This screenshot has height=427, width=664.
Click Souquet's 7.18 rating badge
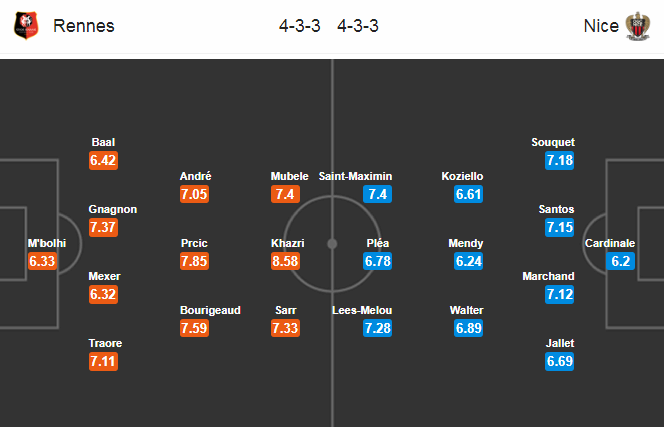559,160
